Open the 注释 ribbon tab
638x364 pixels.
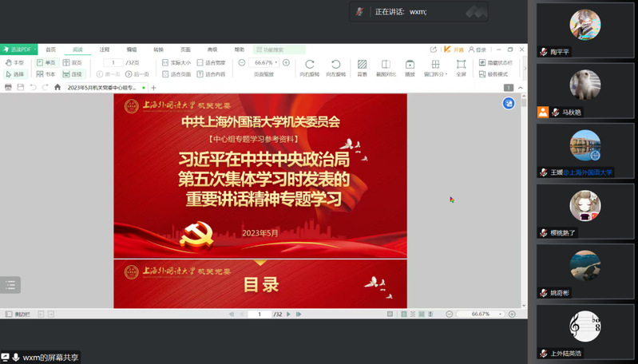click(x=105, y=49)
